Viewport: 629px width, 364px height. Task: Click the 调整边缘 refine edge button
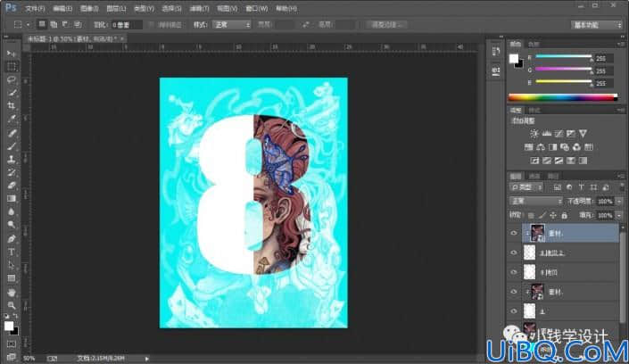385,24
